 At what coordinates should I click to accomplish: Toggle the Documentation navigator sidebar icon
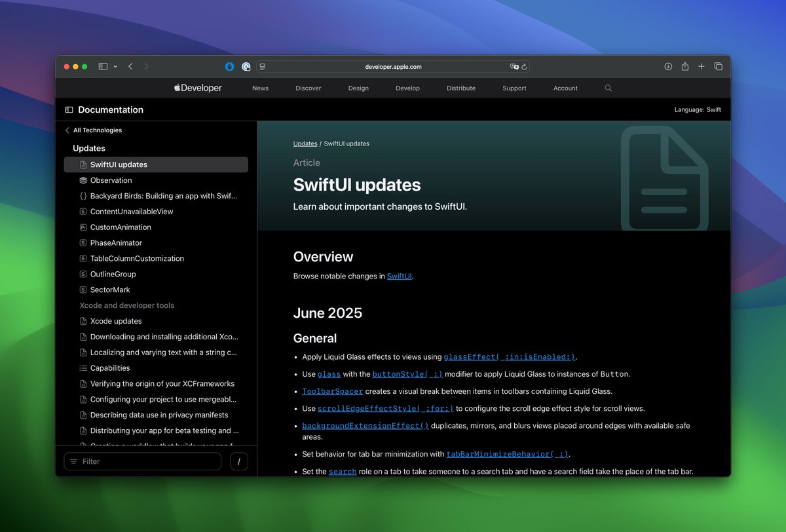tap(69, 110)
